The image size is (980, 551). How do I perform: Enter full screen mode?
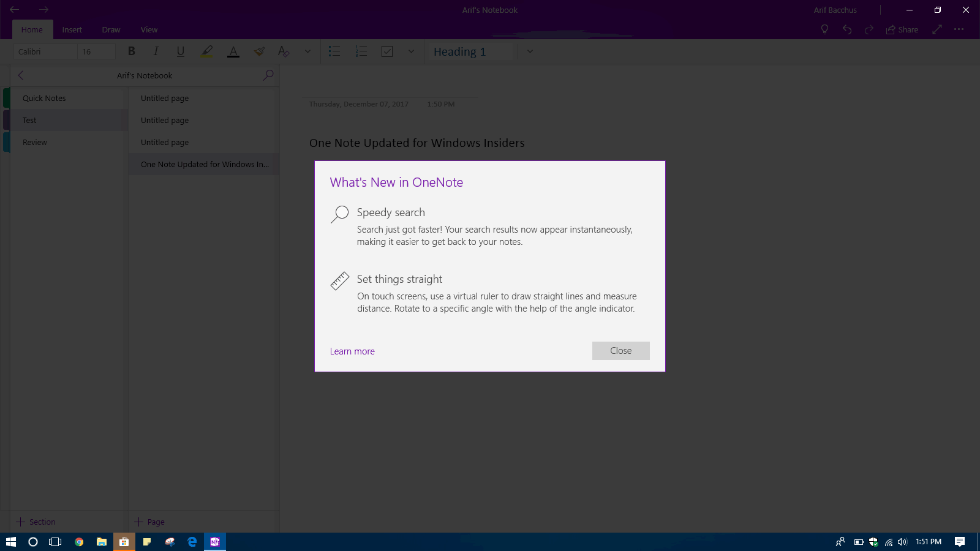pyautogui.click(x=937, y=29)
